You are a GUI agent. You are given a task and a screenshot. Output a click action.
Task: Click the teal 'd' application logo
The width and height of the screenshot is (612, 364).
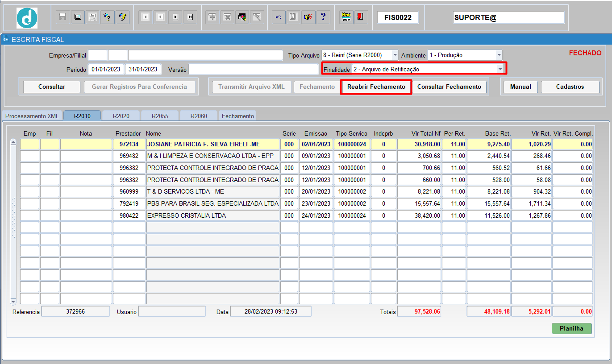(x=27, y=18)
